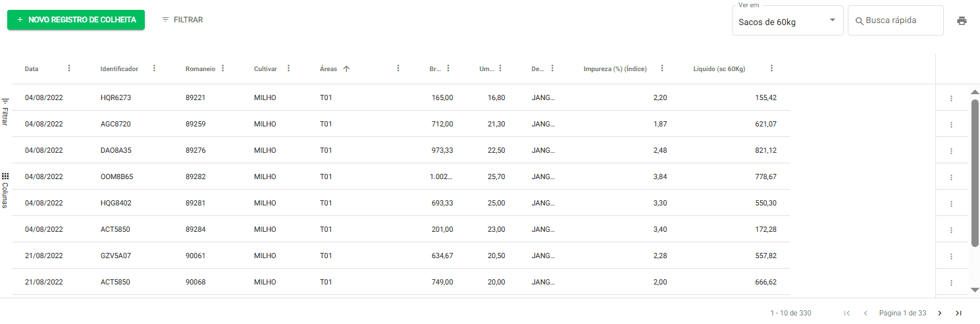Open the Romaneio column menu icon
This screenshot has height=324, width=980.
(222, 68)
